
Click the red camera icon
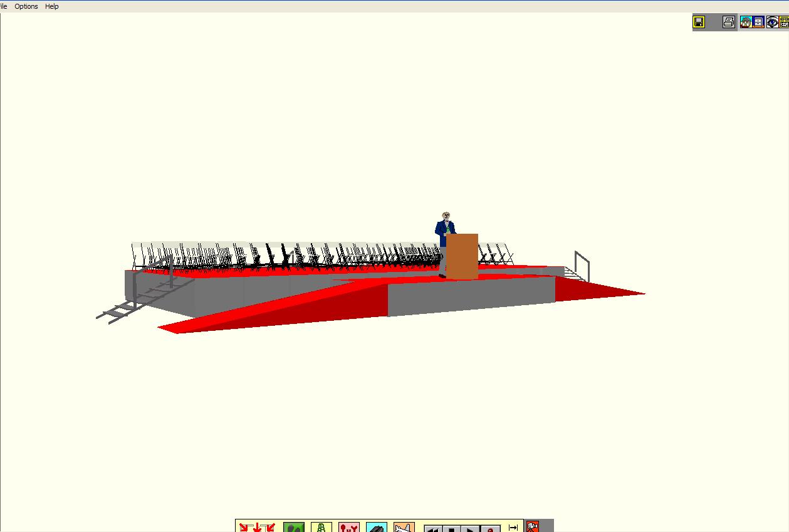pyautogui.click(x=532, y=527)
